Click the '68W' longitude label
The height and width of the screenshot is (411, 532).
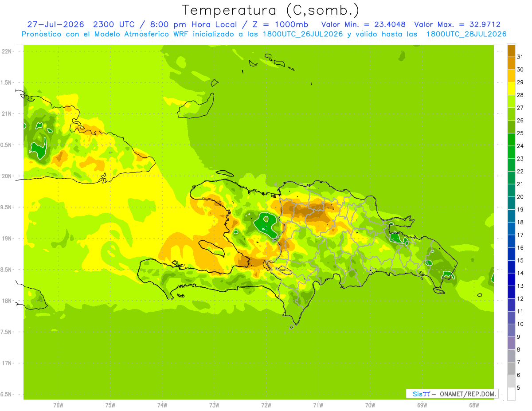474,405
